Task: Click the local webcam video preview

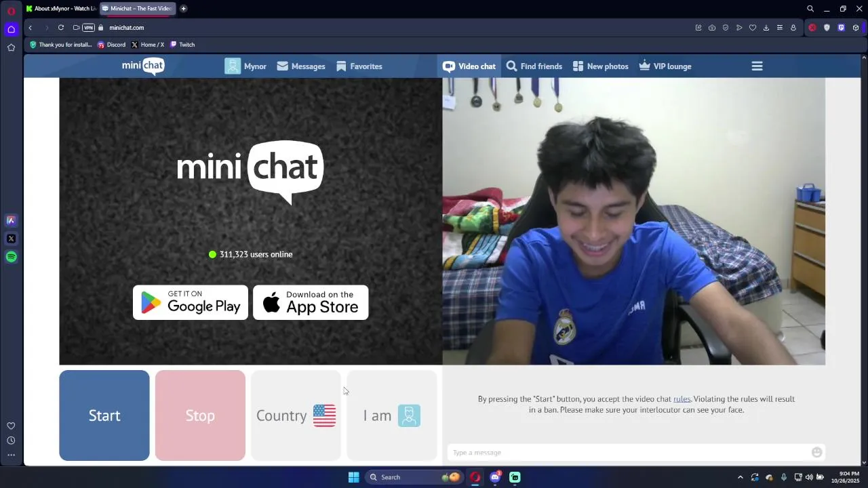Action: [634, 221]
